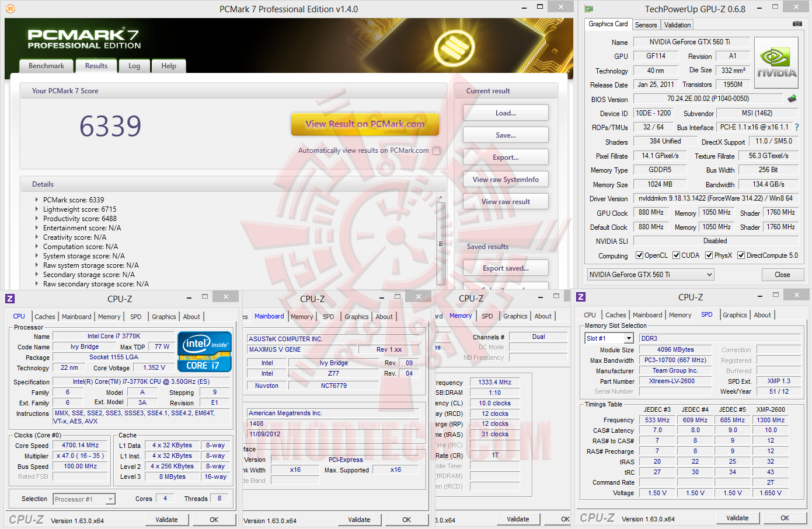
Task: Click the NVIDIA logo in GPU-Z
Action: 776,63
